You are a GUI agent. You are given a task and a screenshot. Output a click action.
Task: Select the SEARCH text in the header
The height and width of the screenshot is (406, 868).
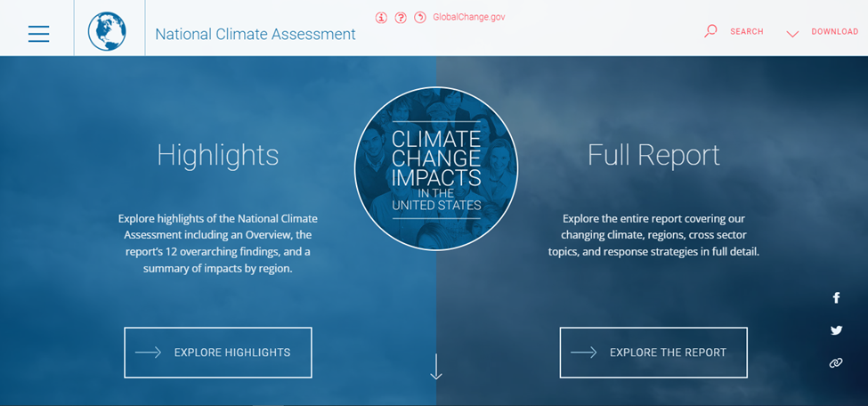point(747,31)
